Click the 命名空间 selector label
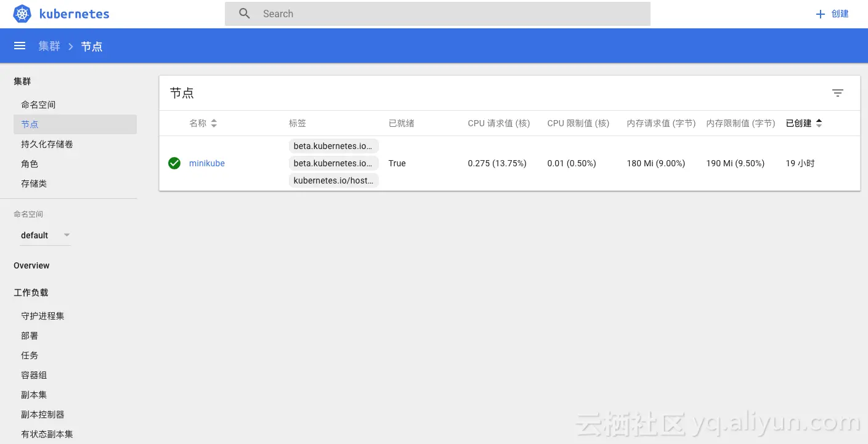The image size is (868, 444). pos(28,214)
